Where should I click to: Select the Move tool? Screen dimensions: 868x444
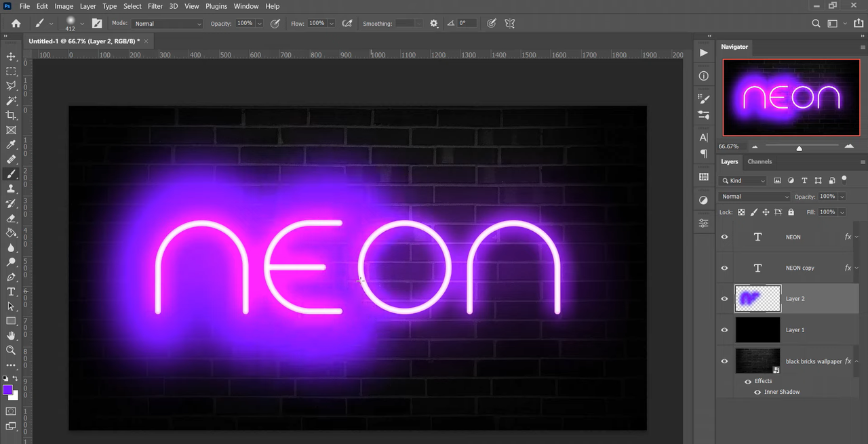click(x=11, y=56)
